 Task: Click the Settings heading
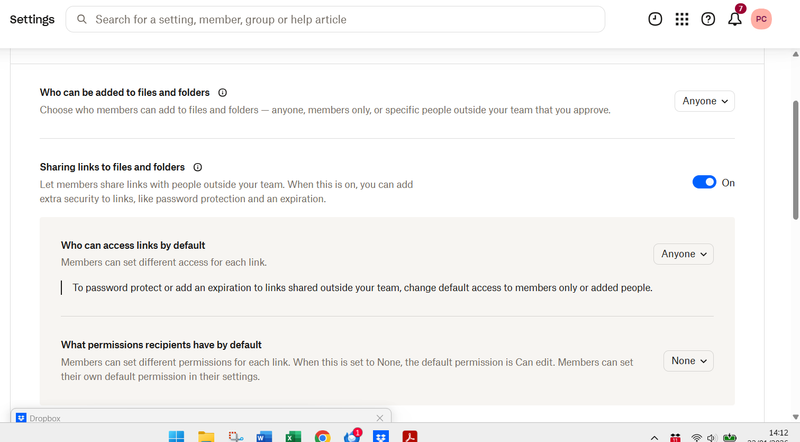point(32,19)
